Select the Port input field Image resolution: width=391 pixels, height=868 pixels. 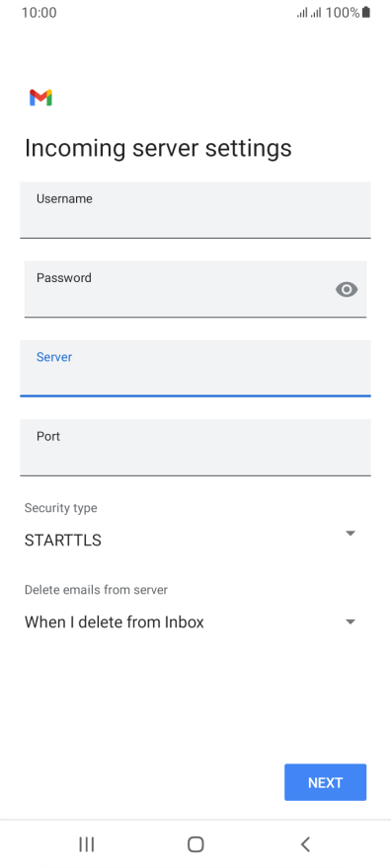click(x=195, y=447)
